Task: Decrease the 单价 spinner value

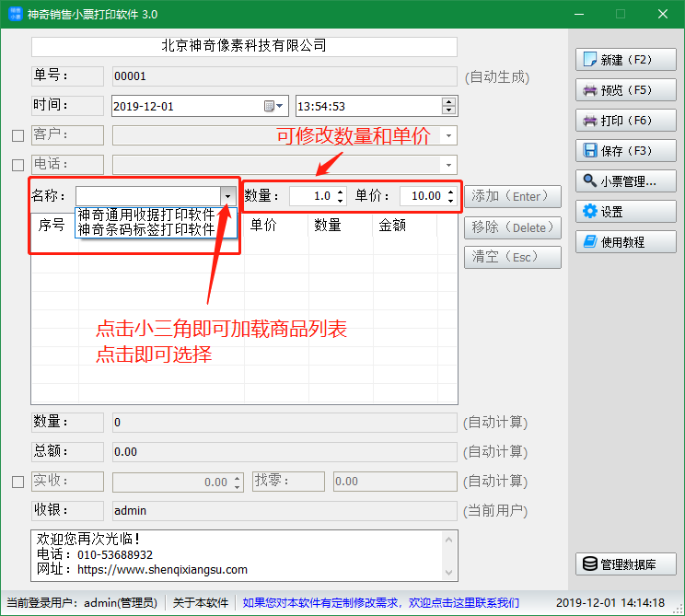Action: (450, 201)
